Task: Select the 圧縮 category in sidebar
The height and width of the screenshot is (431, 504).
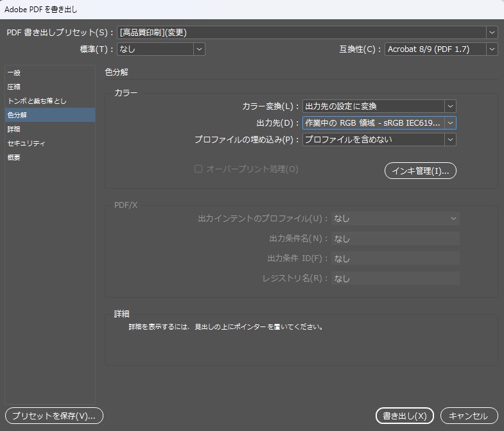Action: coord(50,87)
